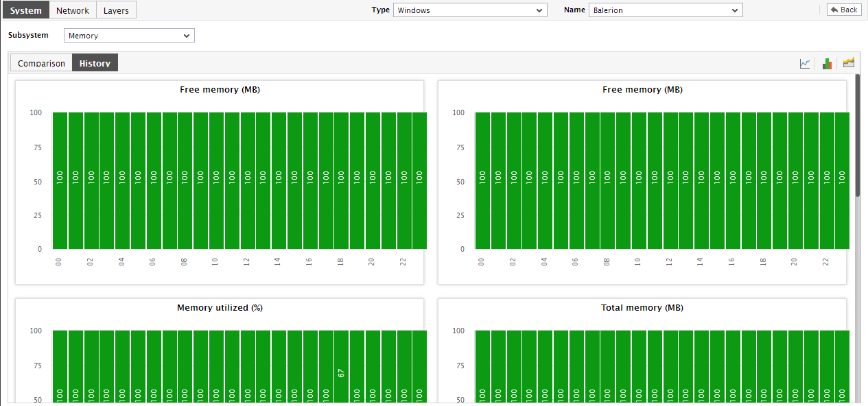Open the Layers tab
Image resolution: width=868 pixels, height=406 pixels.
point(116,10)
